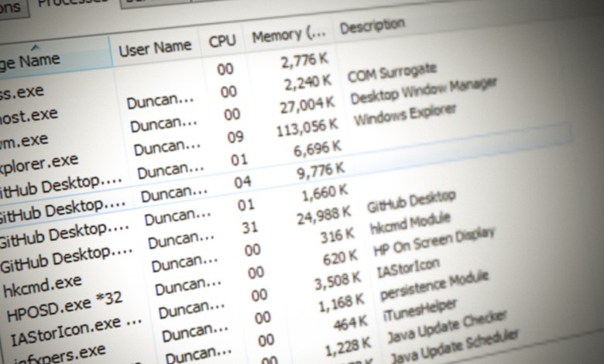Sort processes by User Name column

(155, 48)
